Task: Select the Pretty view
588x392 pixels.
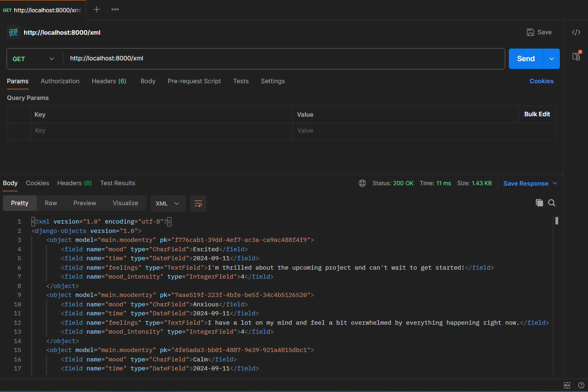Action: point(20,203)
